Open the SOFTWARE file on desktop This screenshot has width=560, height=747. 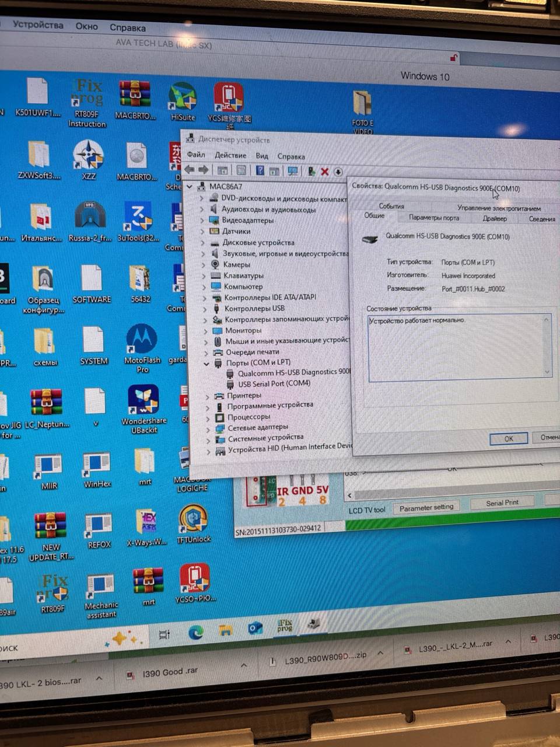pyautogui.click(x=92, y=284)
